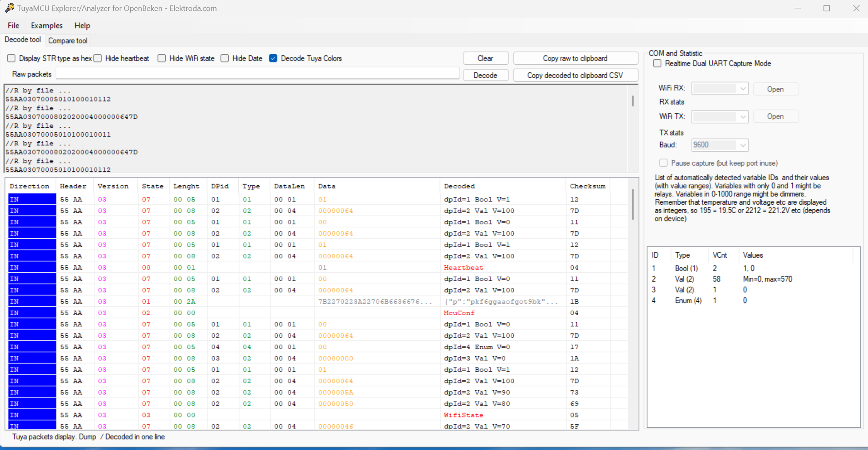Screen dimensions: 868x450
Task: Click the checksum value 5F
Action: pos(574,426)
